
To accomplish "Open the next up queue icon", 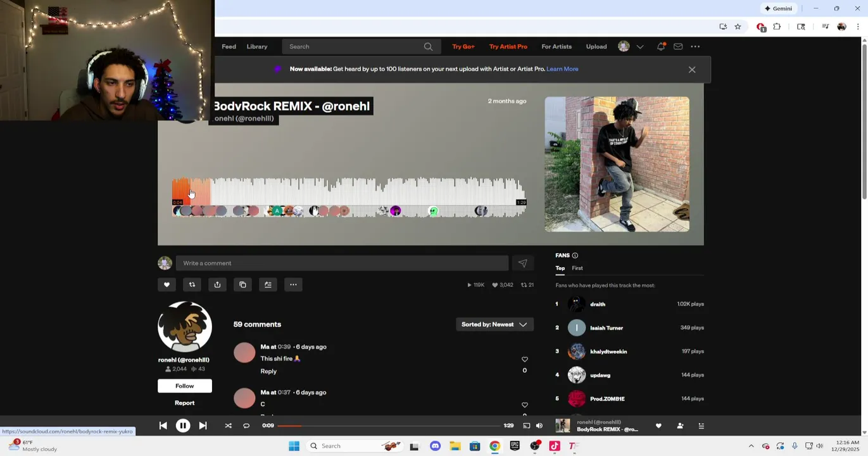I will 701,426.
